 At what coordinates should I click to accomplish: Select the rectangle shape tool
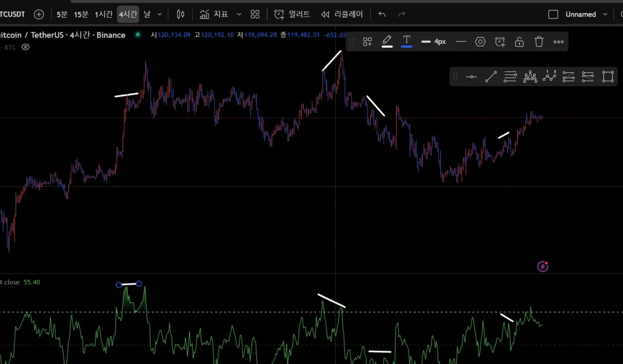(x=607, y=77)
